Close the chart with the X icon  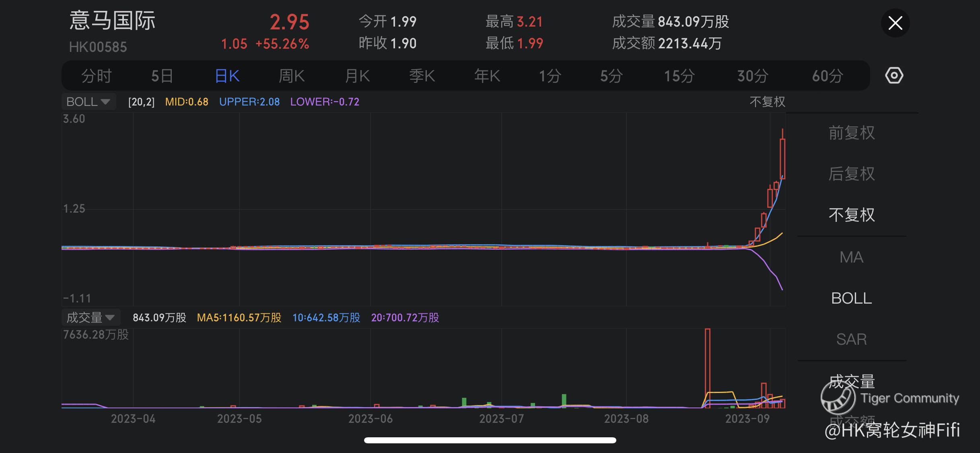point(895,23)
